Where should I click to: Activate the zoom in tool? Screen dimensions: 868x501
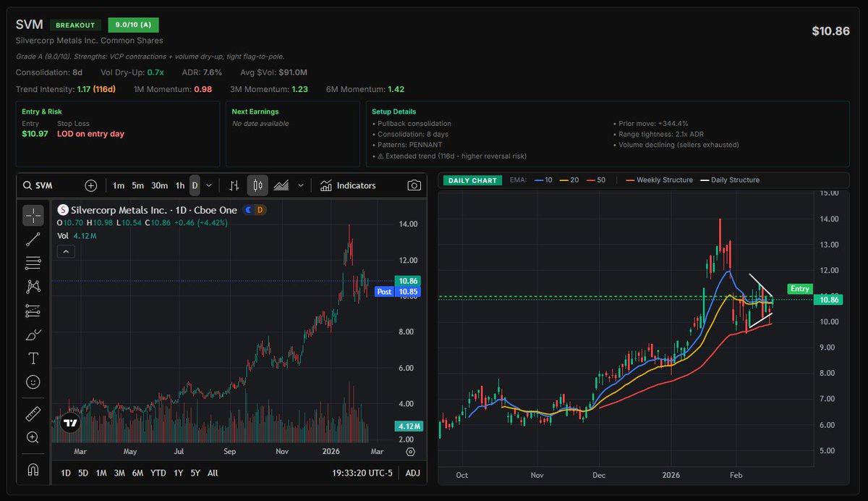(33, 437)
